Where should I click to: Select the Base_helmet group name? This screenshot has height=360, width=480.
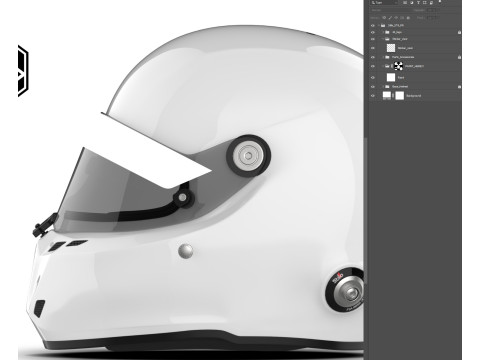[x=400, y=87]
